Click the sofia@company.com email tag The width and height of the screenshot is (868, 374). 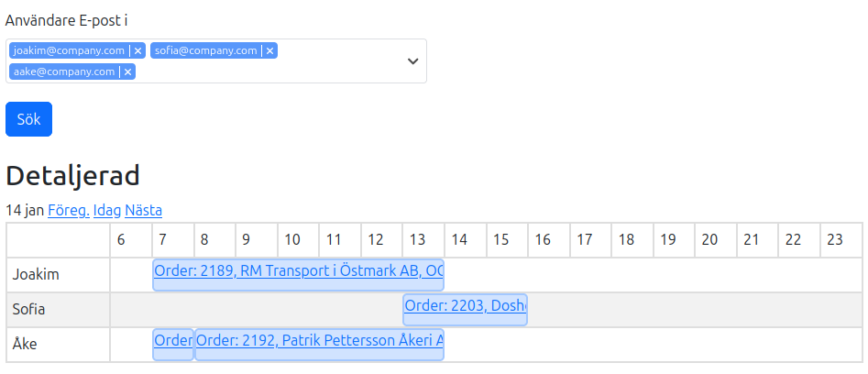(x=205, y=51)
